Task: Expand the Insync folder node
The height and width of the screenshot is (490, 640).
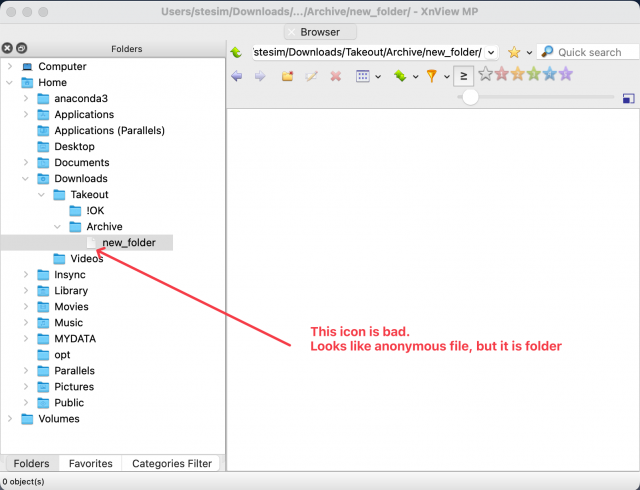Action: tap(26, 275)
